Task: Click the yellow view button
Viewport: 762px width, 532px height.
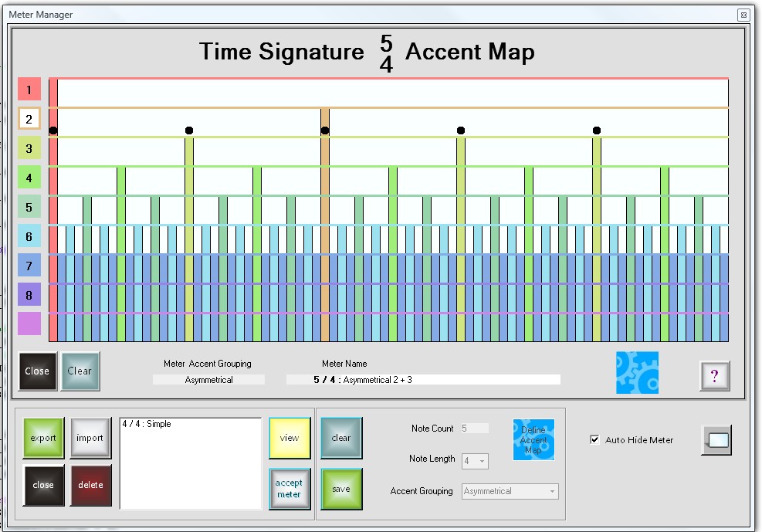Action: pyautogui.click(x=290, y=438)
